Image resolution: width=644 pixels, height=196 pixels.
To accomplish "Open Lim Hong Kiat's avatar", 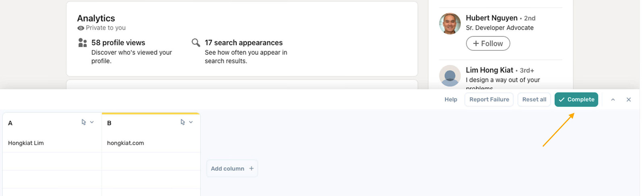I will tap(450, 76).
